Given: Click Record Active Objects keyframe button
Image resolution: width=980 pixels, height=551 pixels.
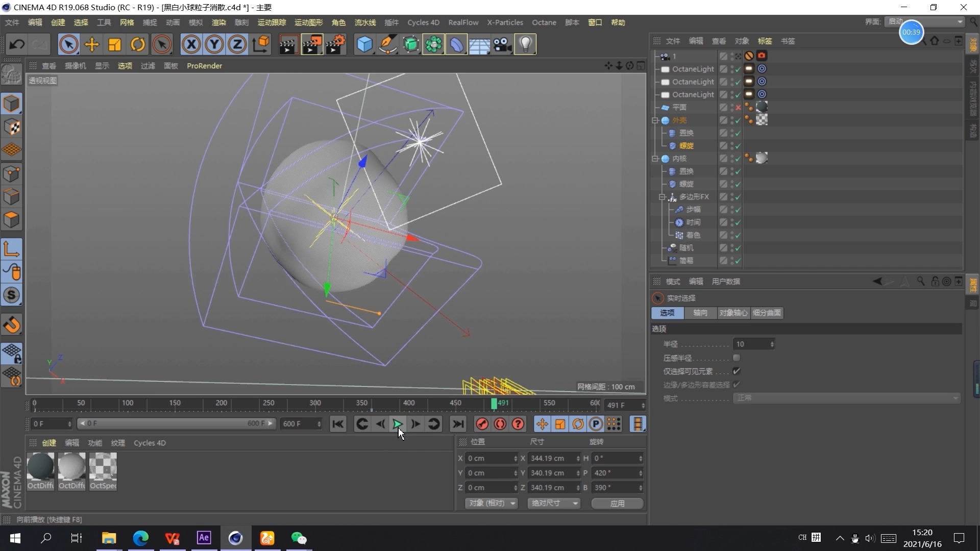Looking at the screenshot, I should pos(482,424).
